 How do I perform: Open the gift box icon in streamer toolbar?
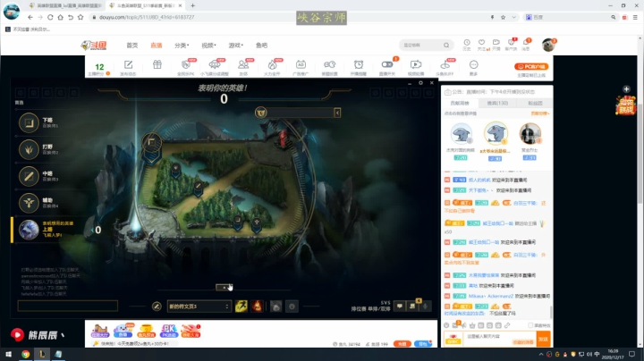point(157,65)
